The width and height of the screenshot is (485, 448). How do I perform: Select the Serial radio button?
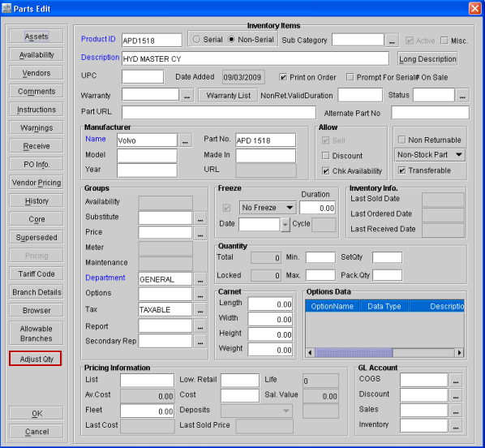(196, 40)
